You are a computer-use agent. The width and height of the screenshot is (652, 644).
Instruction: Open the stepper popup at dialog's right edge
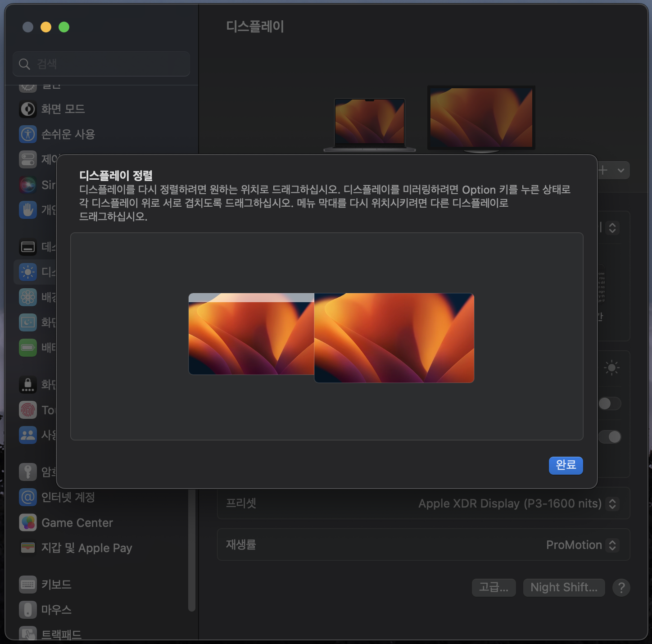pos(612,228)
